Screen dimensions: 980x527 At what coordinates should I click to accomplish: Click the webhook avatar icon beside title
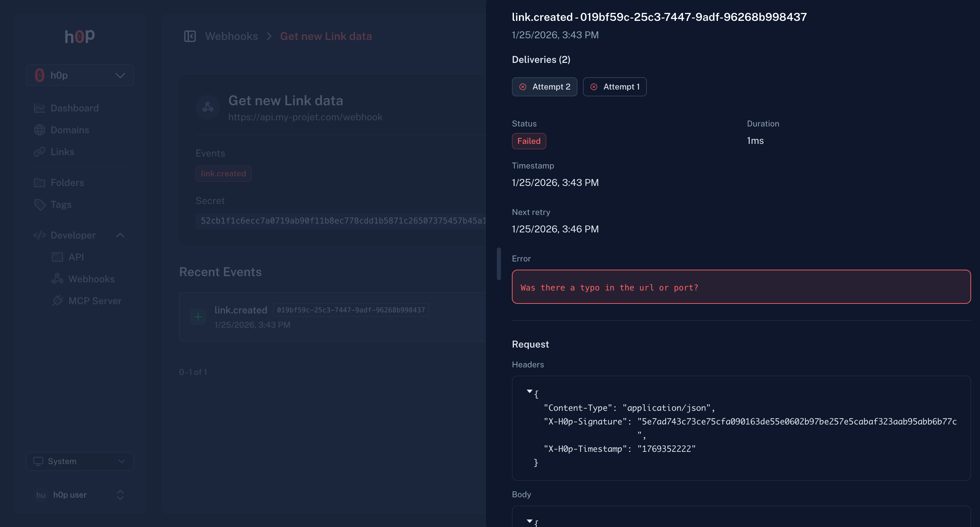[x=207, y=107]
